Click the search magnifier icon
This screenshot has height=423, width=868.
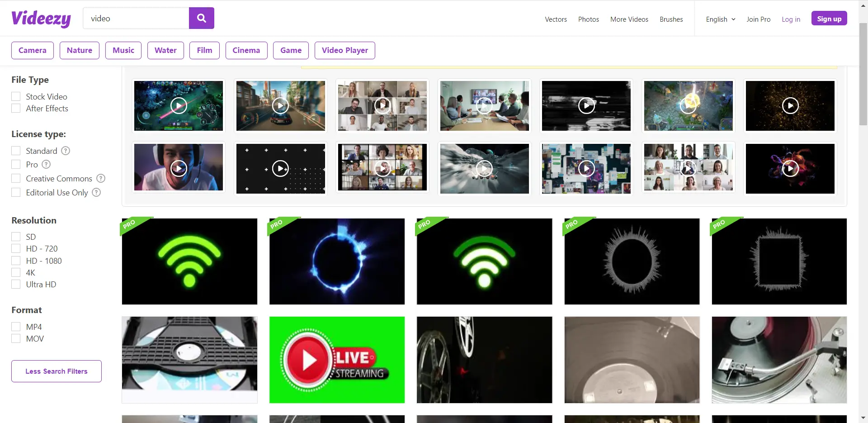(x=201, y=18)
